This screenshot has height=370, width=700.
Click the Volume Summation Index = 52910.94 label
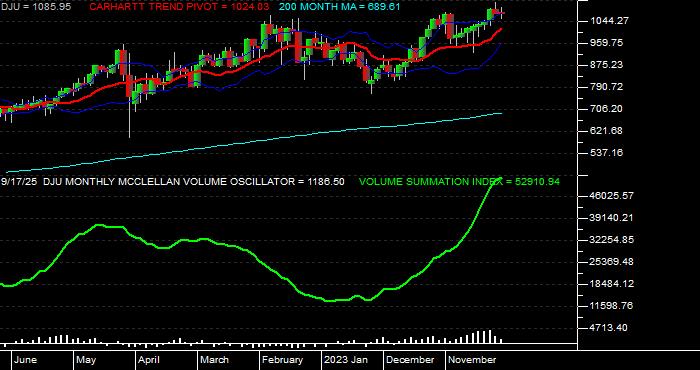coord(459,182)
